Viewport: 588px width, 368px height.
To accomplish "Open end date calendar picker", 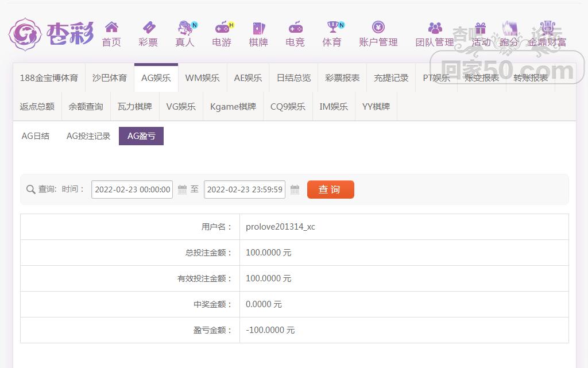I will pyautogui.click(x=295, y=189).
